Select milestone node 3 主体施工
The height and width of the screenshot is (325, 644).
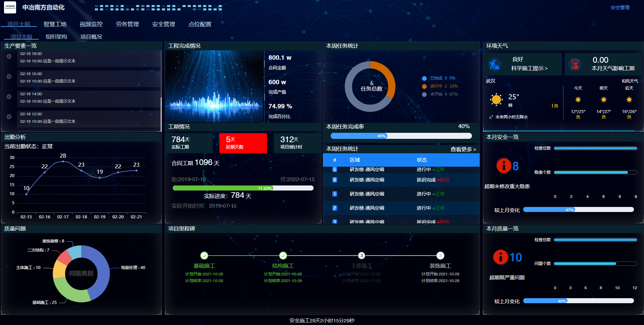(x=361, y=256)
